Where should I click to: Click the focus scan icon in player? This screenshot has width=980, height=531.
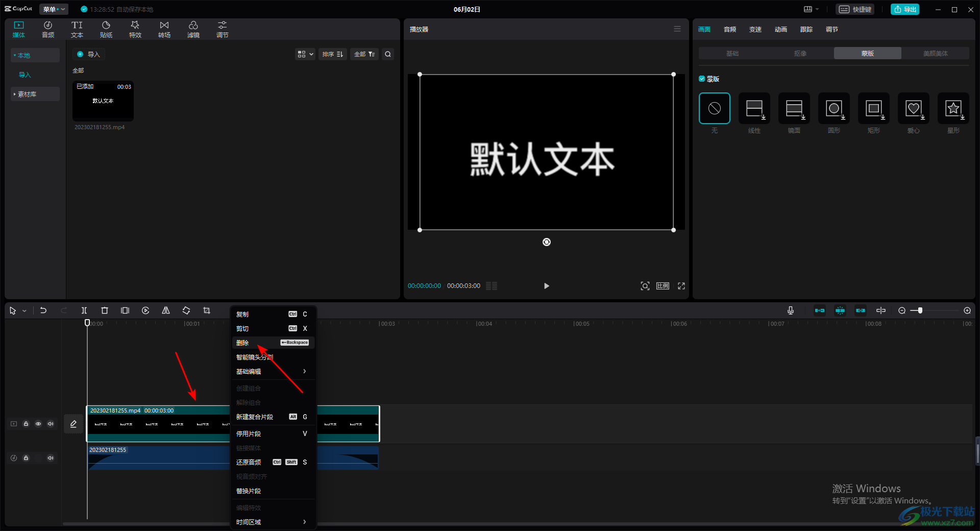645,286
